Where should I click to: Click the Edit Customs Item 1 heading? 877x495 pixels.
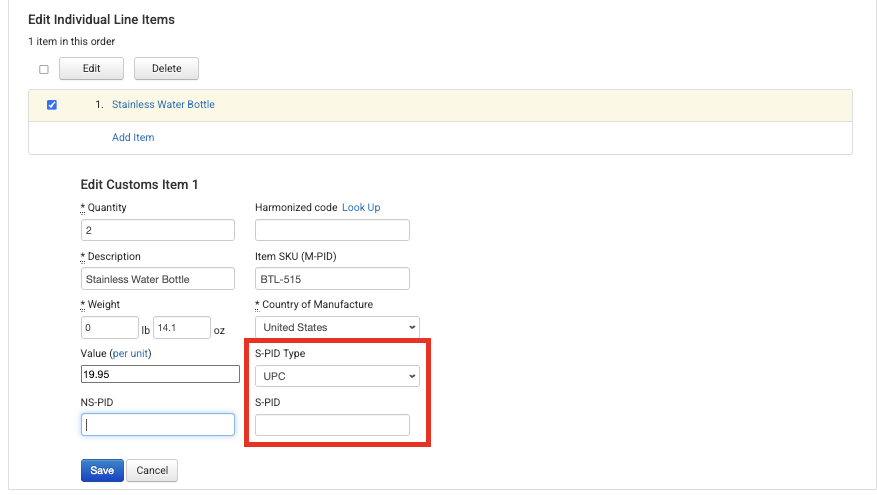tap(139, 185)
